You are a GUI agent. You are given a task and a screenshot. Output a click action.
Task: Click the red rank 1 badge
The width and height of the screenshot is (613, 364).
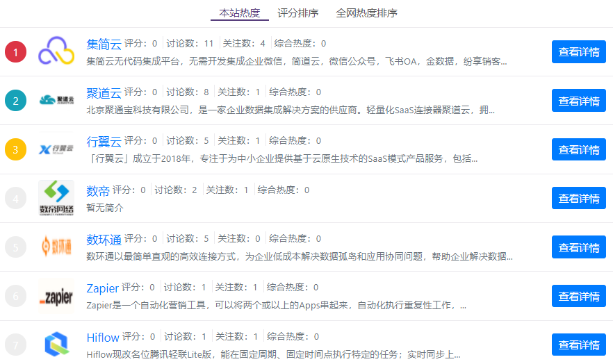click(x=15, y=52)
